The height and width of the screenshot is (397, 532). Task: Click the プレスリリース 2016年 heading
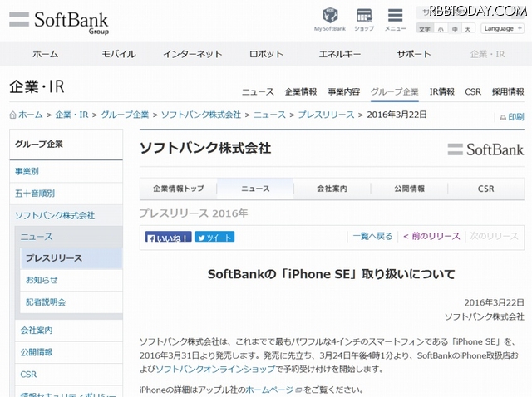pos(194,213)
